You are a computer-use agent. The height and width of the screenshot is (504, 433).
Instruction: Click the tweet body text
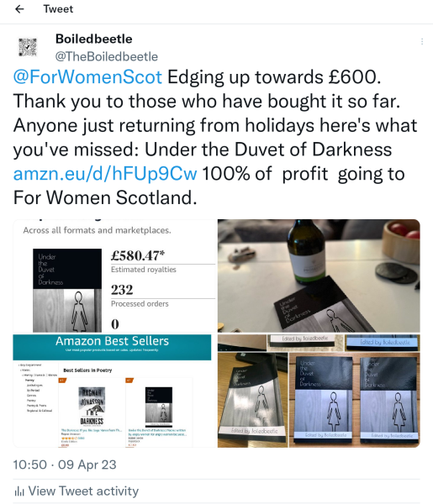point(215,138)
